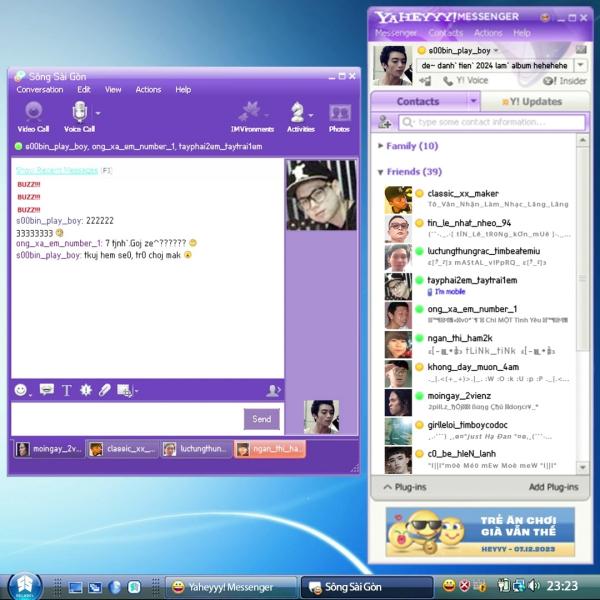Screen dimensions: 600x600
Task: Switch to classic_xx_ conversation tab
Action: pyautogui.click(x=122, y=449)
